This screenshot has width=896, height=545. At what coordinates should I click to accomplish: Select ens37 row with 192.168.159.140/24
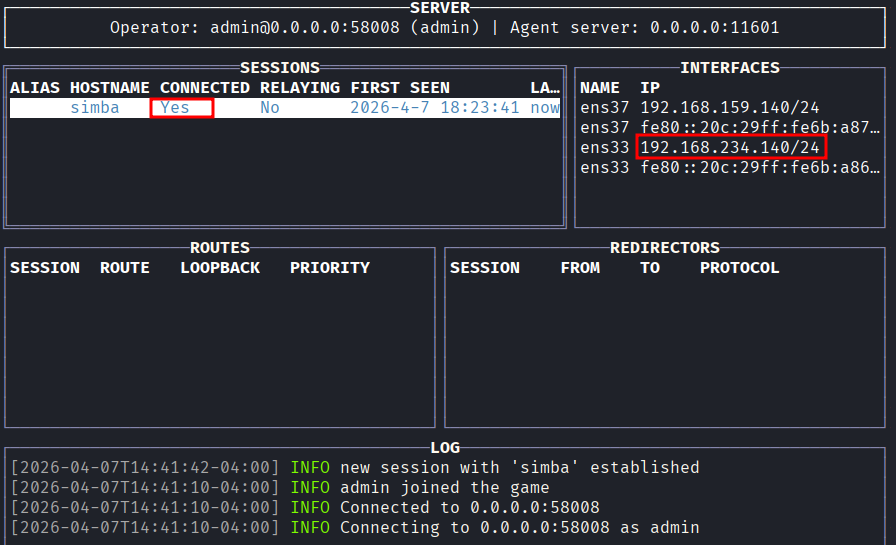click(700, 108)
